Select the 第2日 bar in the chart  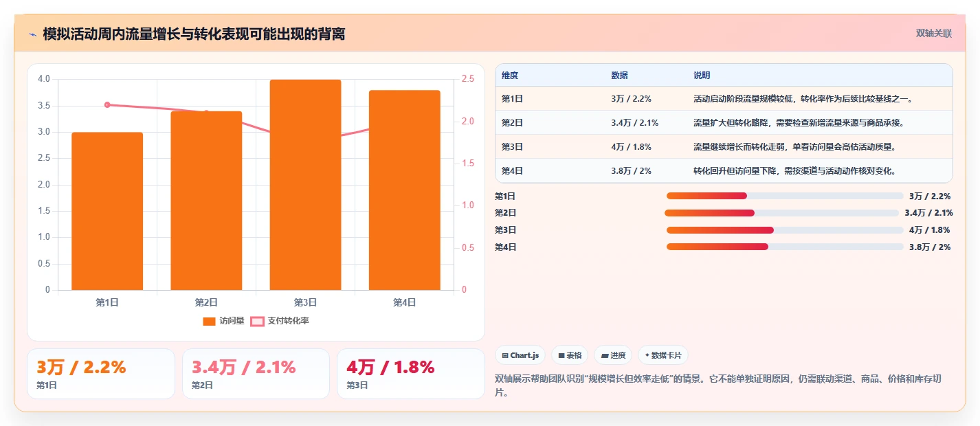206,201
